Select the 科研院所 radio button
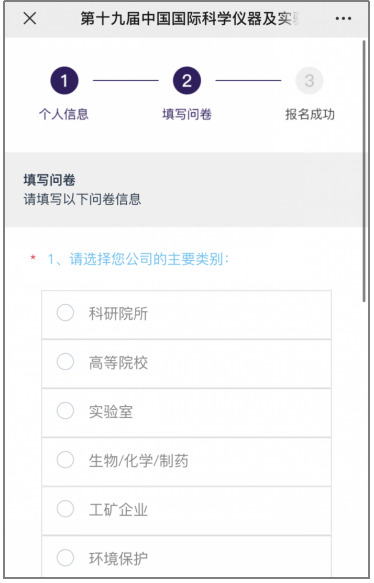This screenshot has width=374, height=583. [x=65, y=313]
